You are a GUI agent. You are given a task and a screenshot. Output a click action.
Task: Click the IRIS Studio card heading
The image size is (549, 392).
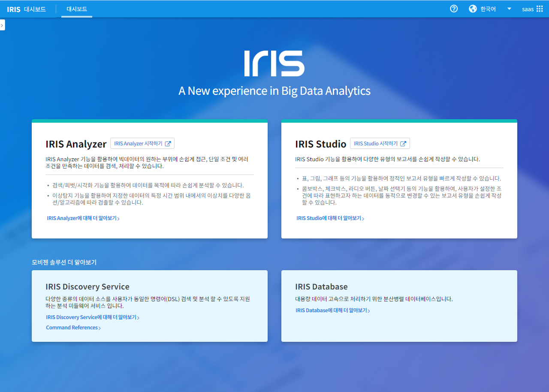(321, 144)
